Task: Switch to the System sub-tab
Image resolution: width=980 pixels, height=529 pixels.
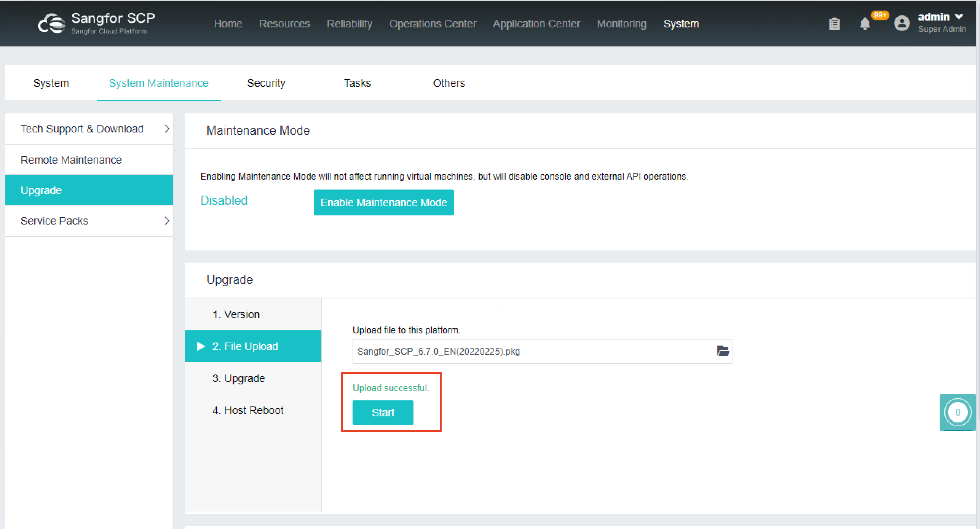Action: pyautogui.click(x=51, y=83)
